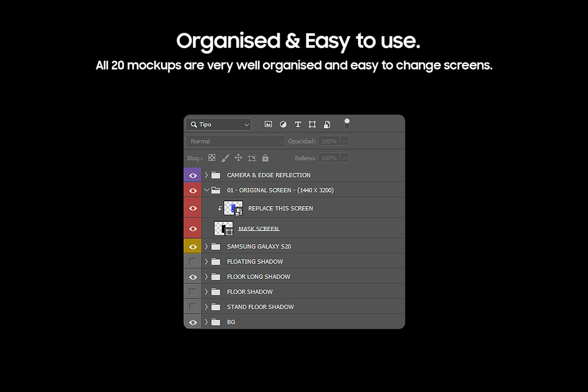The height and width of the screenshot is (392, 588).
Task: Expand the BG group
Action: point(207,322)
